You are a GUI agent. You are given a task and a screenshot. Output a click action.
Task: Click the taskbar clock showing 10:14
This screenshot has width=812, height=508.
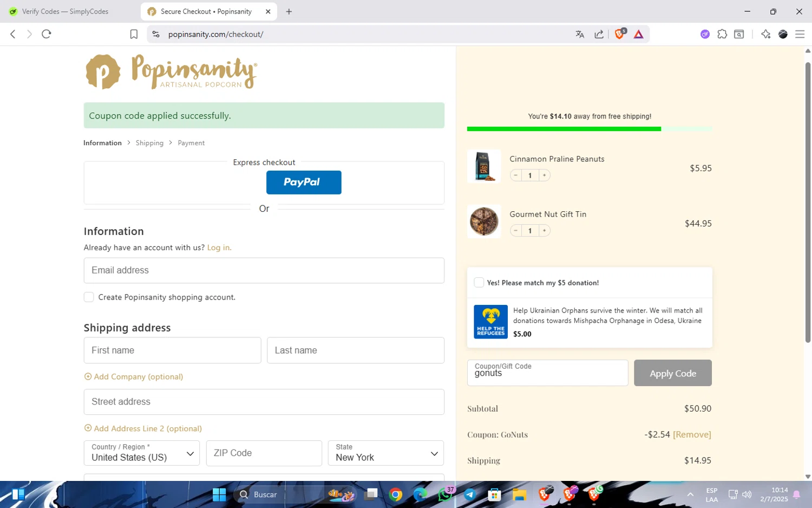pos(774,494)
